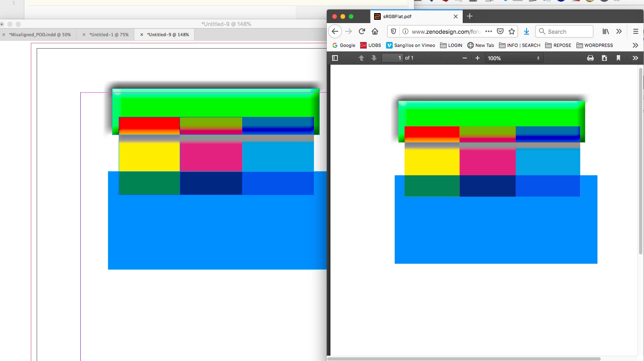Viewport: 644px width, 361px height.
Task: Open PDF viewer tools overflow menu
Action: click(x=635, y=58)
